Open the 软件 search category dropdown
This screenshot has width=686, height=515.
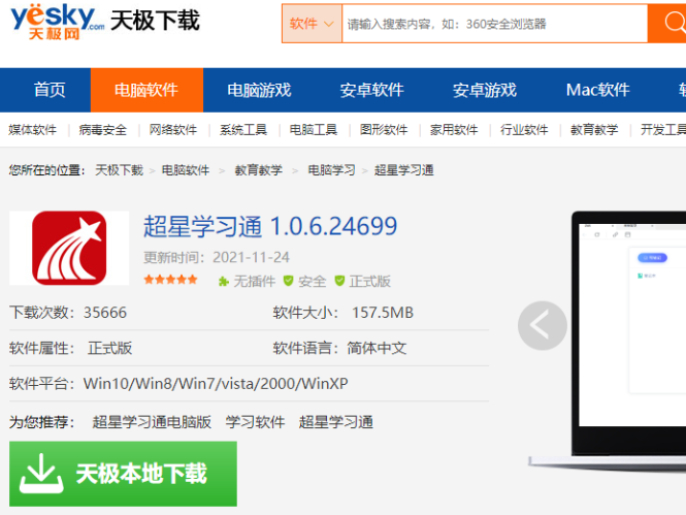(312, 24)
